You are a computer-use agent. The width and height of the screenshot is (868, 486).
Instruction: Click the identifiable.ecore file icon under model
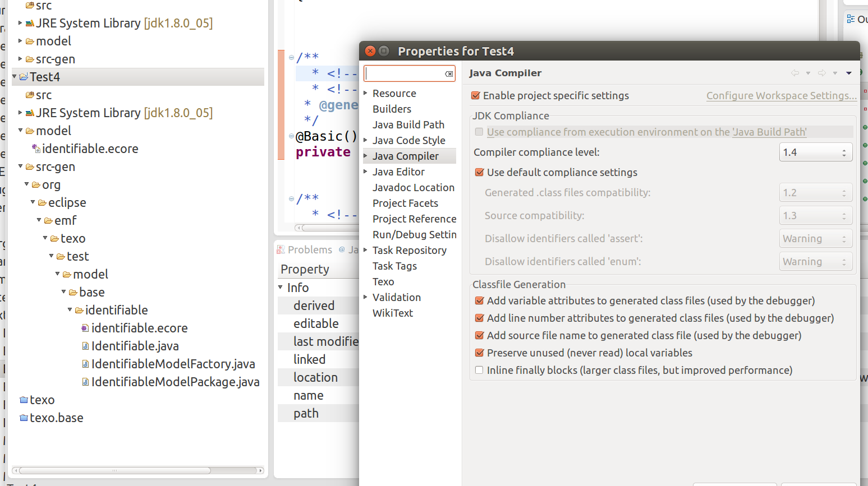pos(36,149)
